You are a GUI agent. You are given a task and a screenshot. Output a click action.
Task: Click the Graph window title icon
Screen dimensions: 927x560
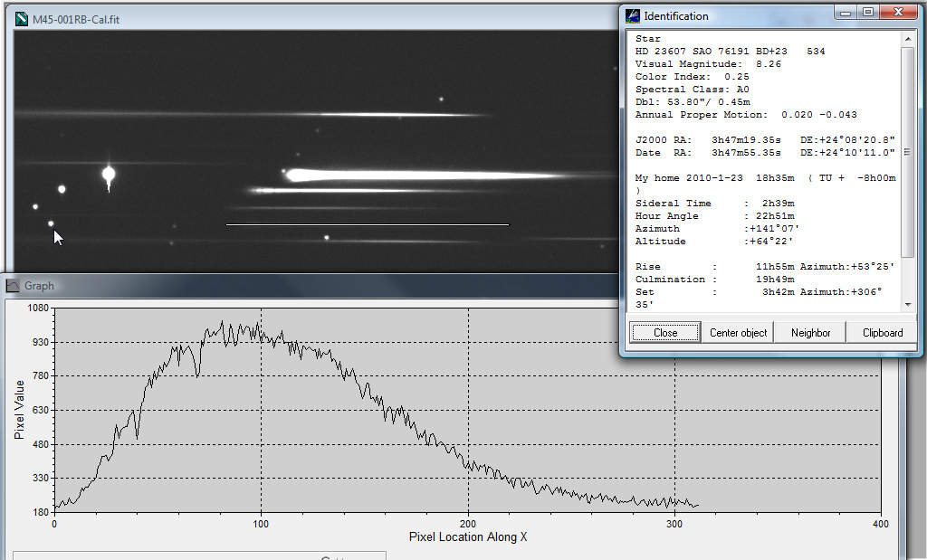click(x=13, y=286)
